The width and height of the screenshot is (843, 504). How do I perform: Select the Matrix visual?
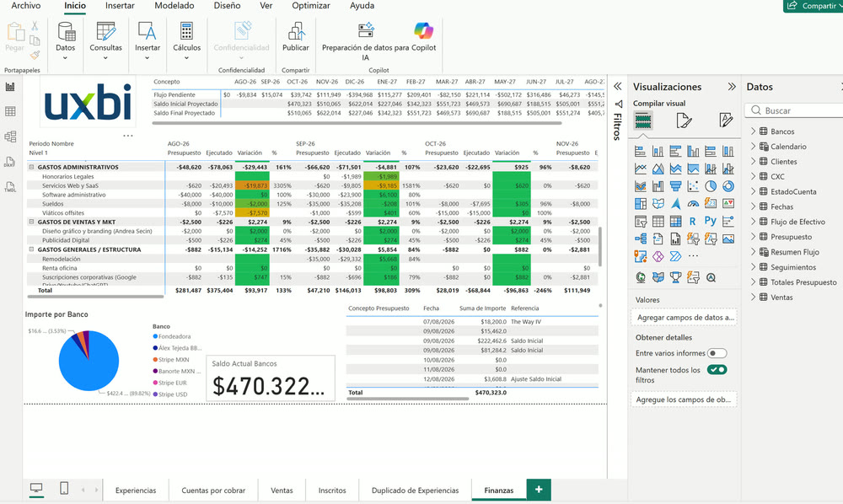(676, 222)
